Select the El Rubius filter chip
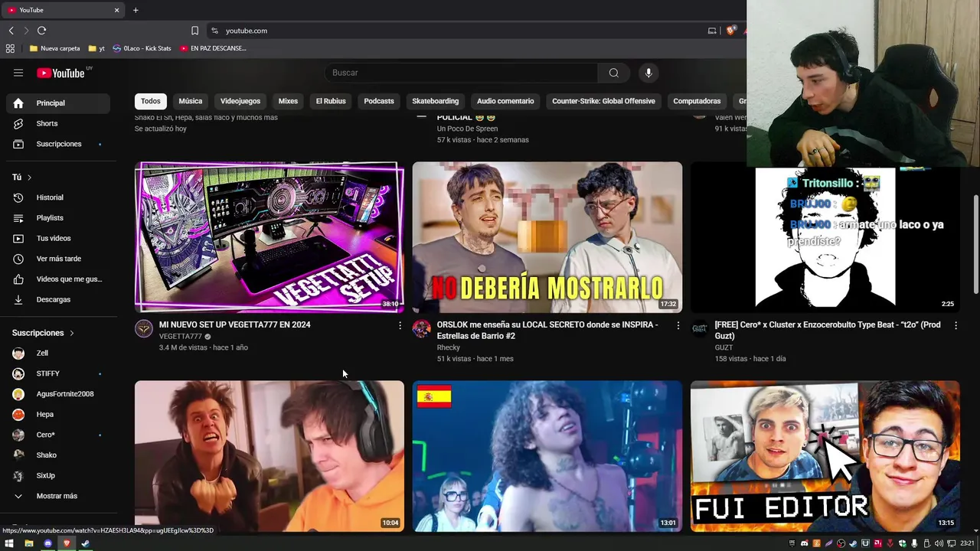The image size is (980, 551). [331, 101]
